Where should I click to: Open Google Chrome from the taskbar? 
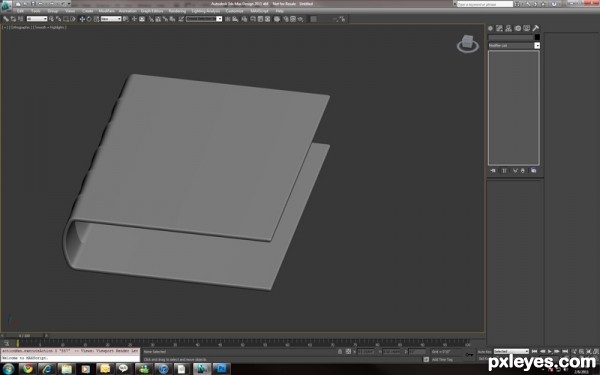(28, 369)
